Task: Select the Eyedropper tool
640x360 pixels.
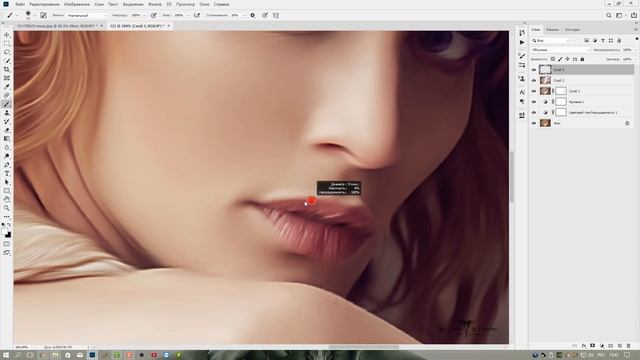Action: coord(7,87)
